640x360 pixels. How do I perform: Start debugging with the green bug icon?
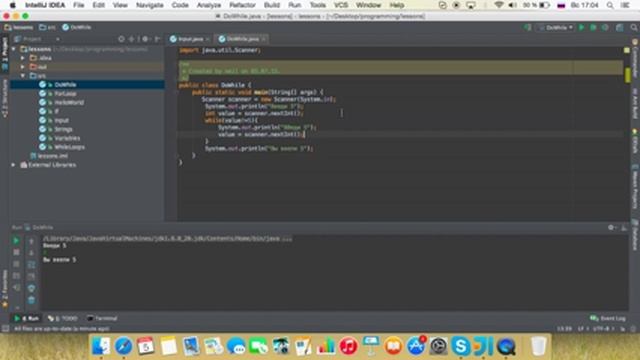pos(593,27)
